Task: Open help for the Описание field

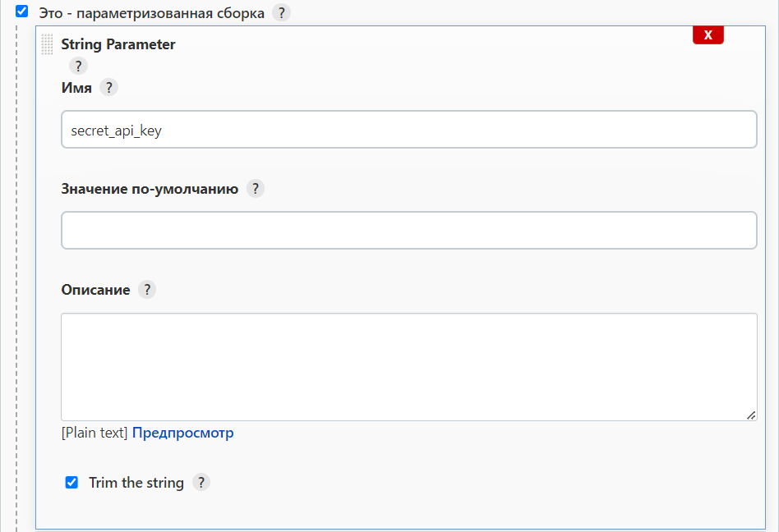Action: tap(147, 289)
